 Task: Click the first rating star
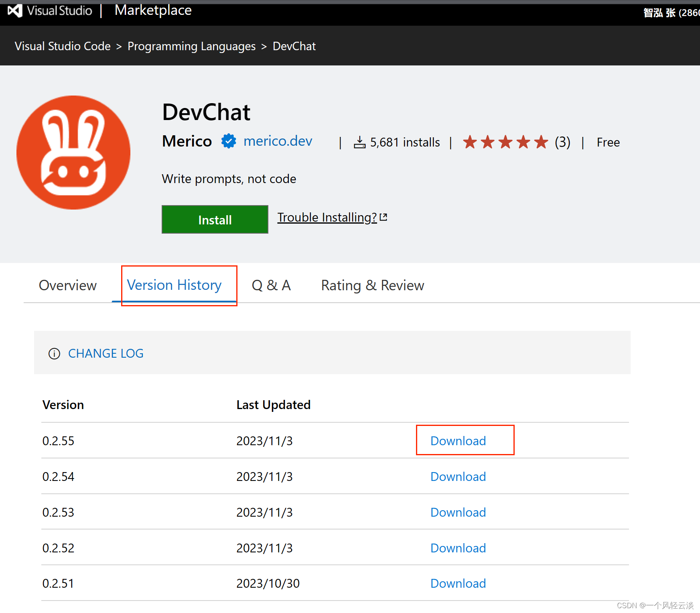[x=470, y=142]
